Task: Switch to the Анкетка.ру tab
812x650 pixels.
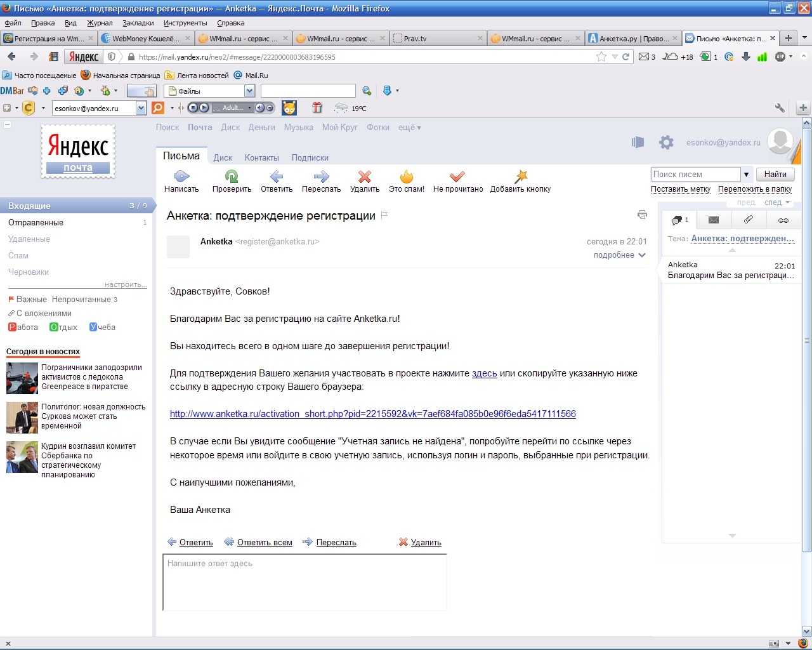Action: 632,38
